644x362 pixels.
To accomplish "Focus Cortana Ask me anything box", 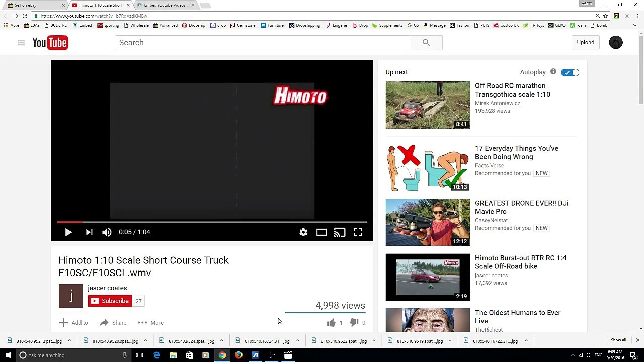I will (73, 355).
